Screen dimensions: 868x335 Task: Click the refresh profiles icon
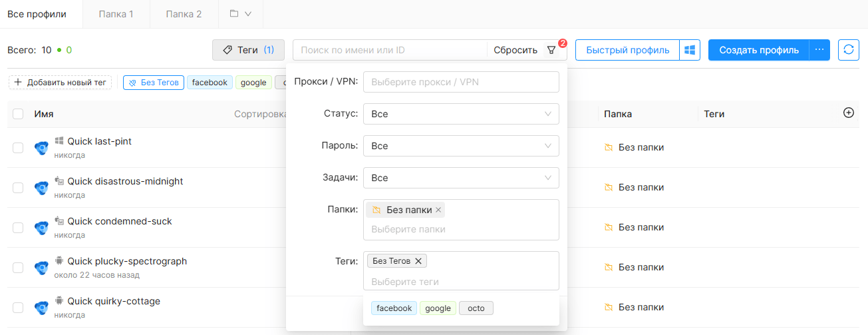point(848,50)
